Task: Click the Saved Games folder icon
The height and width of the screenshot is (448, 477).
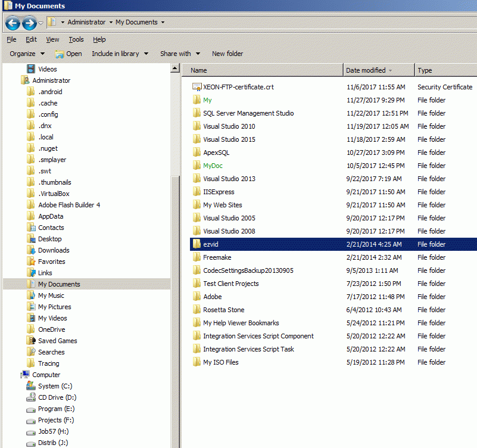Action: pyautogui.click(x=31, y=341)
